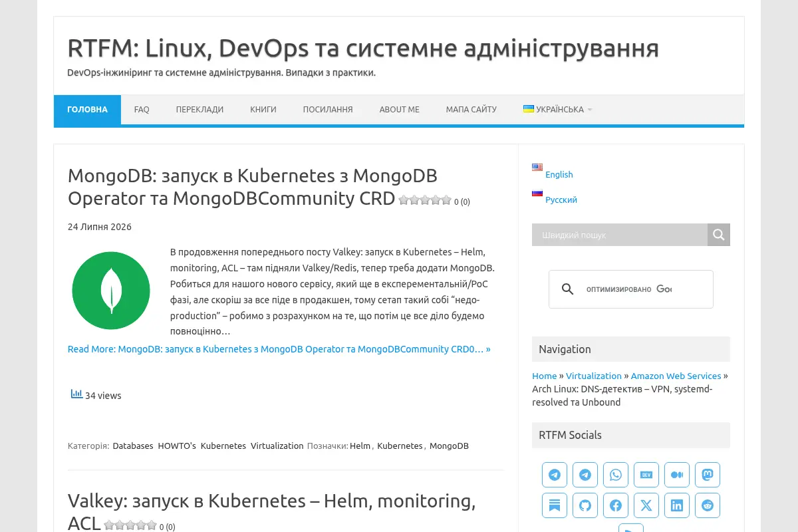The image size is (798, 532).
Task: Go to the Головна menu tab
Action: [87, 110]
